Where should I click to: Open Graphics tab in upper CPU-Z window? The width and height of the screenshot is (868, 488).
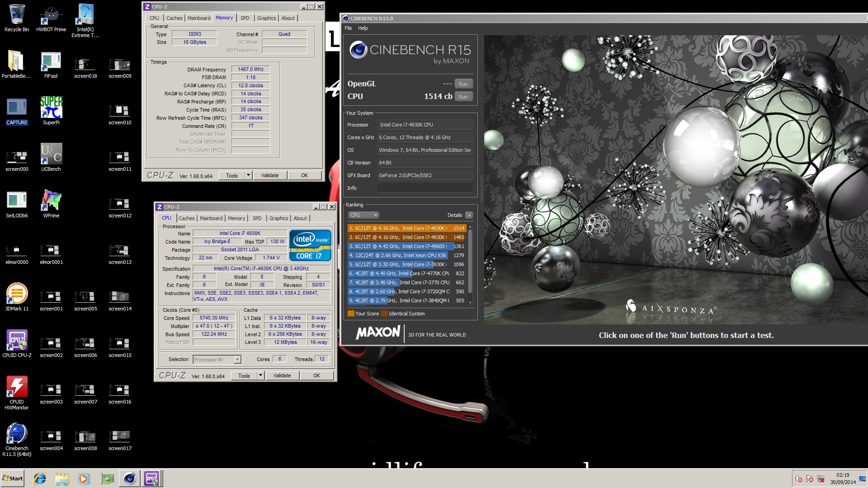click(x=266, y=18)
